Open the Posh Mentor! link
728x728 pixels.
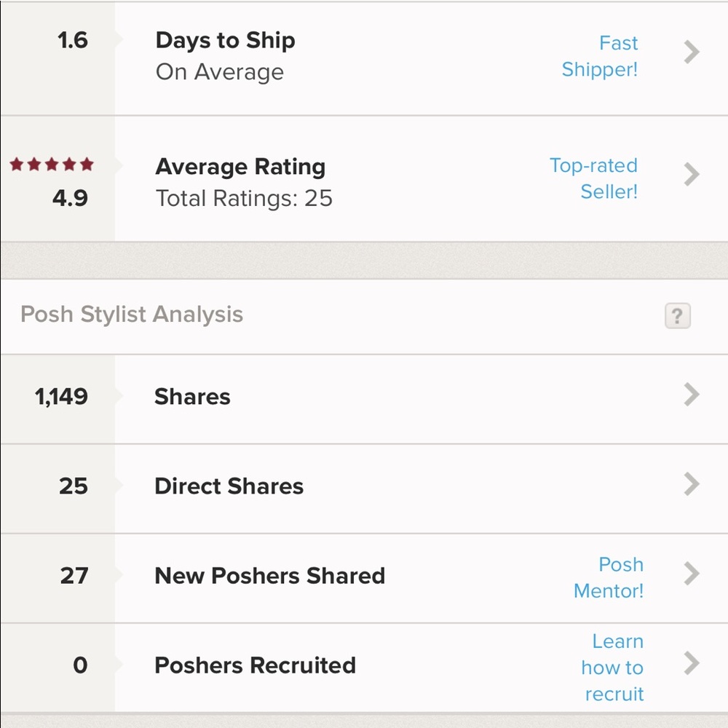click(x=609, y=577)
